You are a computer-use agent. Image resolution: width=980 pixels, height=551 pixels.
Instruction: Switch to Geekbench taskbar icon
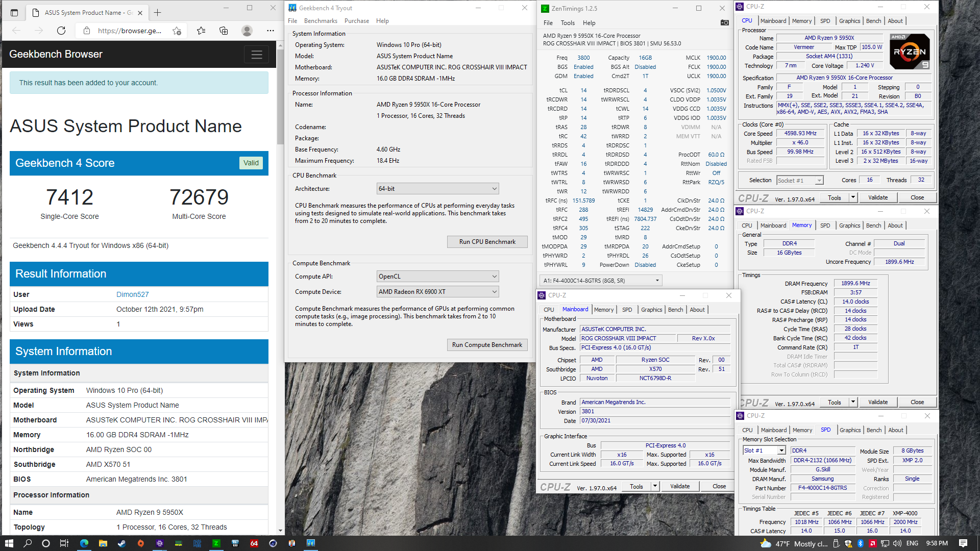tap(310, 543)
